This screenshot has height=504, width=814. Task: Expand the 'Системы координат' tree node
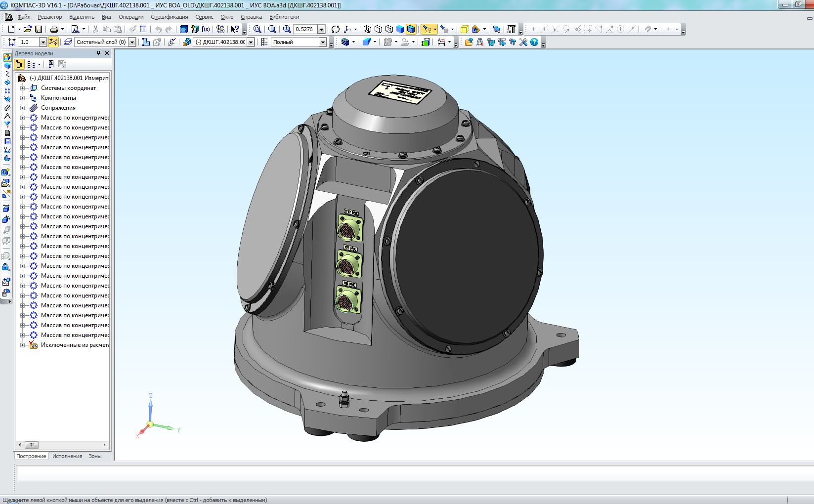(x=22, y=88)
